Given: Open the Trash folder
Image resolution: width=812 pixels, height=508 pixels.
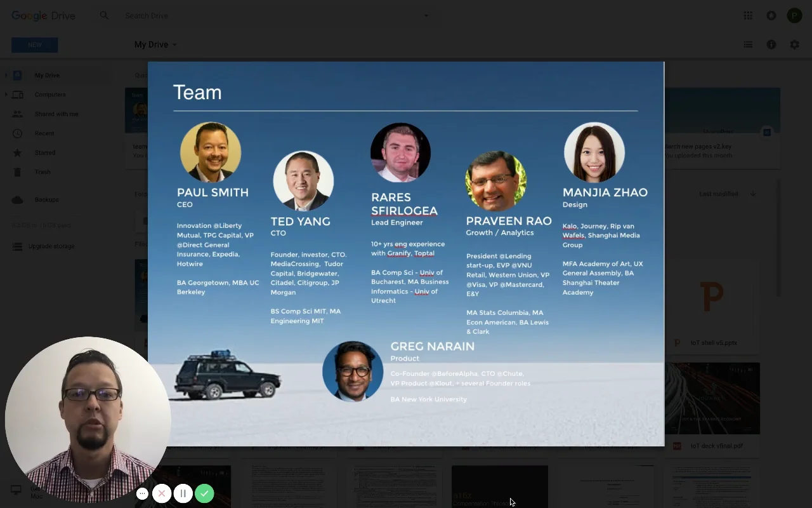Looking at the screenshot, I should tap(43, 172).
